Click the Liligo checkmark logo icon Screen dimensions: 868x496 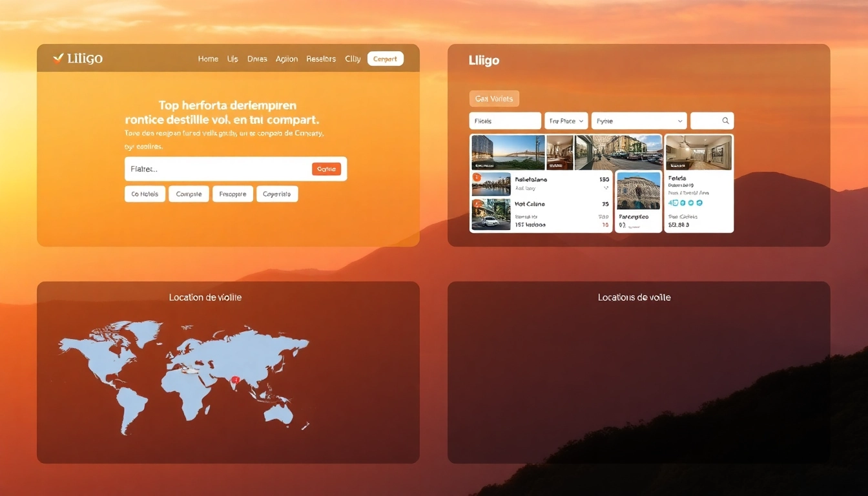[x=59, y=58]
